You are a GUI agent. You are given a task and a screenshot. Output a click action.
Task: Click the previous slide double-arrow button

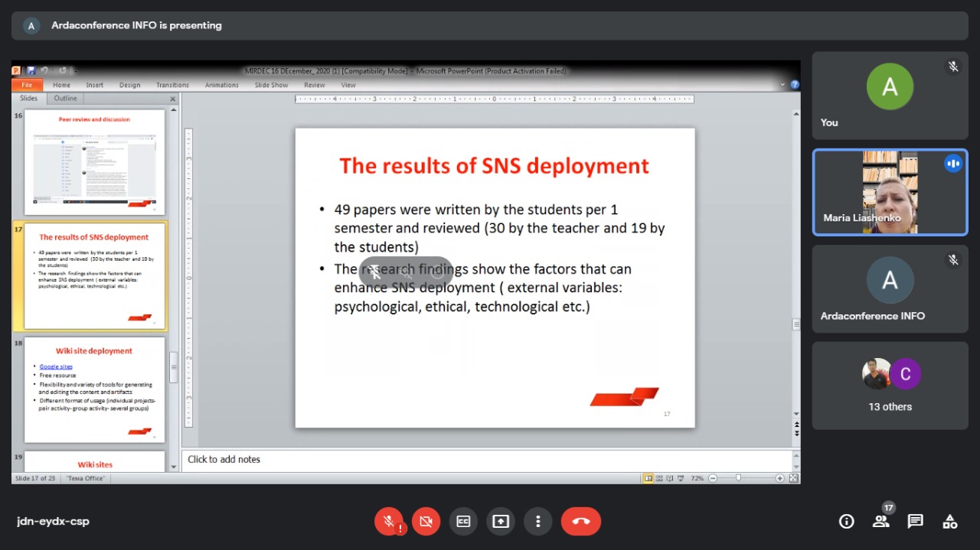(x=796, y=425)
